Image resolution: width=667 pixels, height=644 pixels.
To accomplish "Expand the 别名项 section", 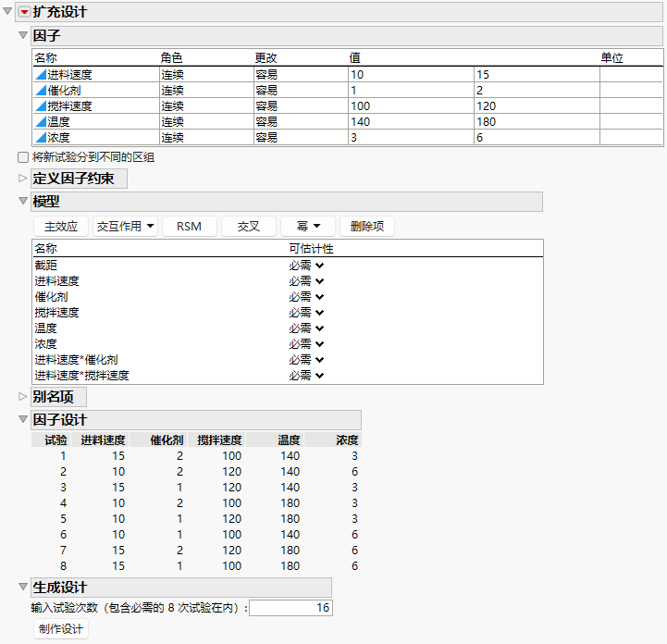I will (23, 396).
